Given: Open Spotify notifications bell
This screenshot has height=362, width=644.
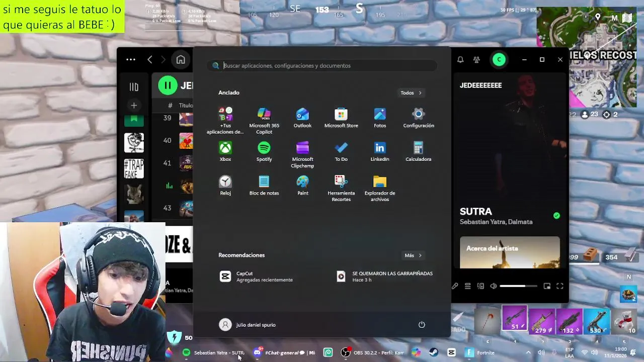Looking at the screenshot, I should click(460, 60).
